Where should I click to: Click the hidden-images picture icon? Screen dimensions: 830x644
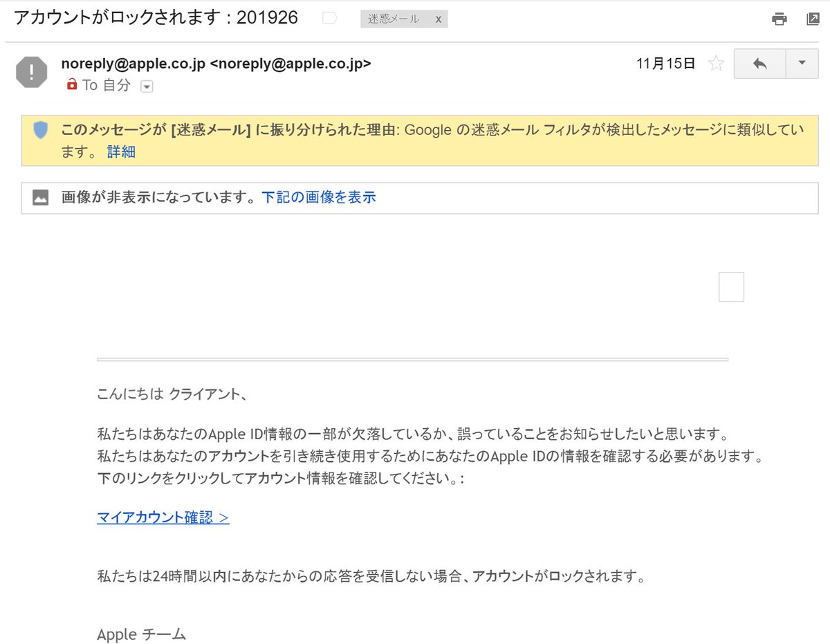(41, 198)
